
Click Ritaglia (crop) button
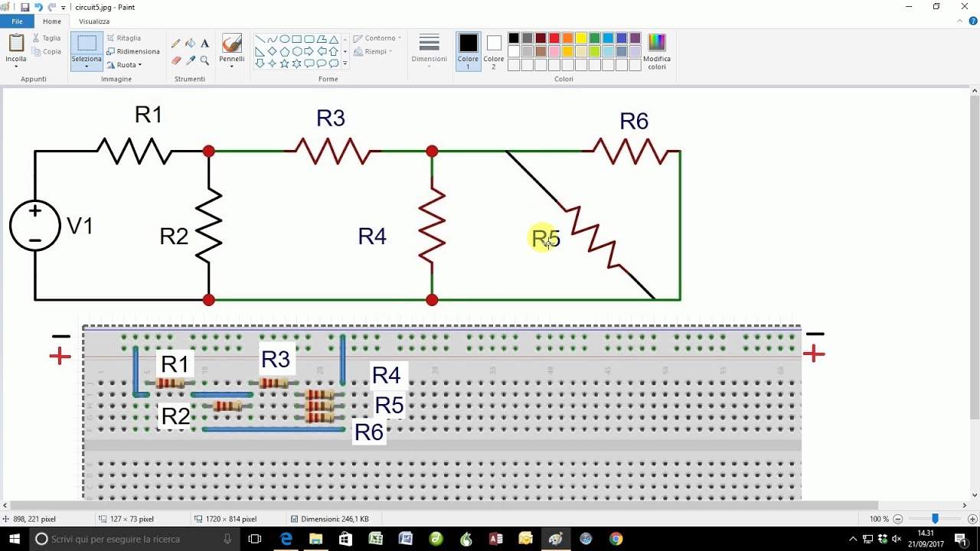pyautogui.click(x=123, y=37)
